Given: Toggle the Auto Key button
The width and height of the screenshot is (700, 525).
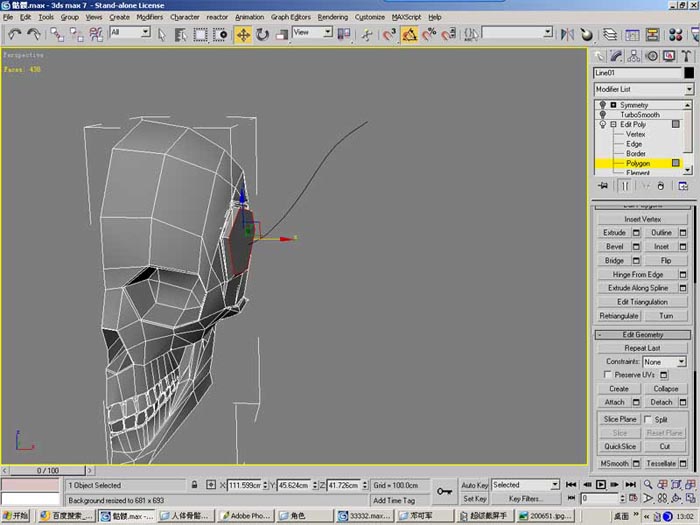Looking at the screenshot, I should (x=475, y=485).
